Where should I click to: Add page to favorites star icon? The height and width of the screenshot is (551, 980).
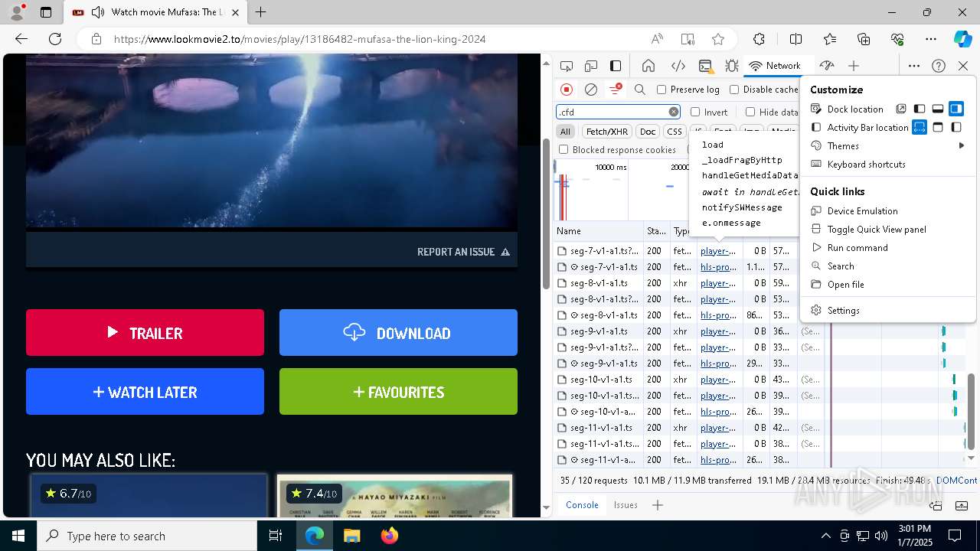pyautogui.click(x=717, y=39)
